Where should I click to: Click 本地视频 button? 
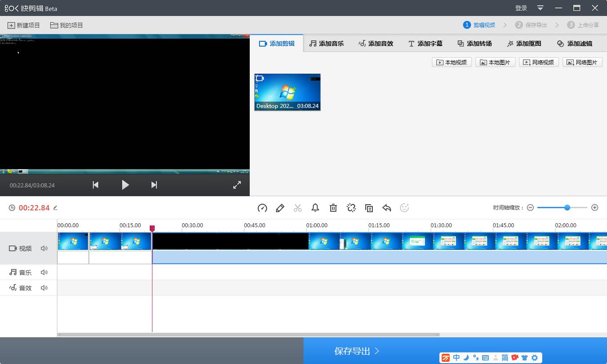(452, 62)
